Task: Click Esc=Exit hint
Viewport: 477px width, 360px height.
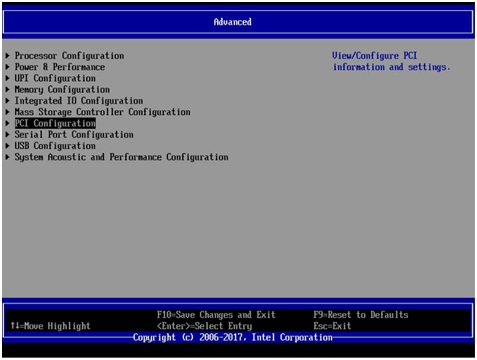Action: pyautogui.click(x=332, y=326)
